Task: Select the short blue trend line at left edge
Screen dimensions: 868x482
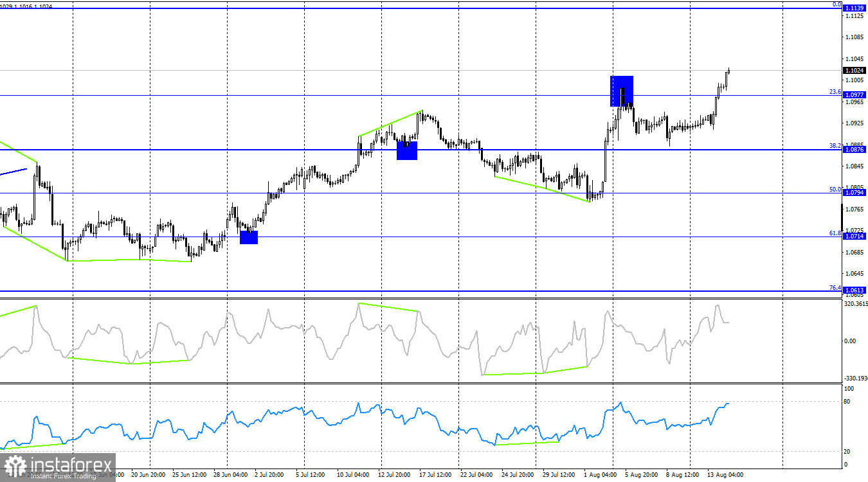Action: tap(14, 171)
